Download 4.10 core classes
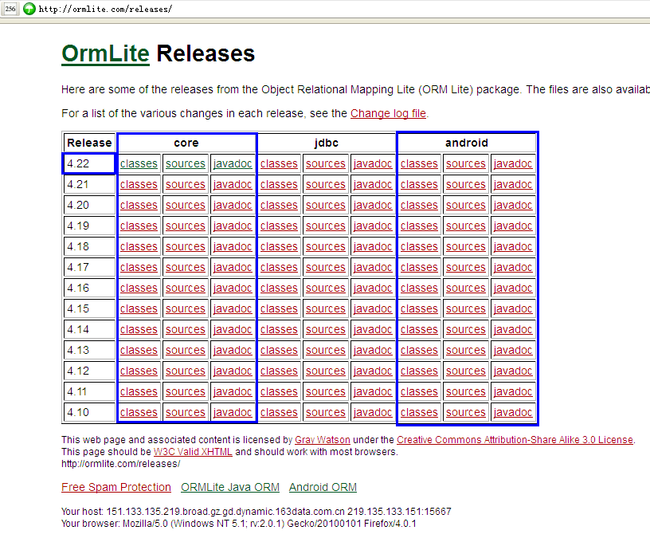 [139, 413]
